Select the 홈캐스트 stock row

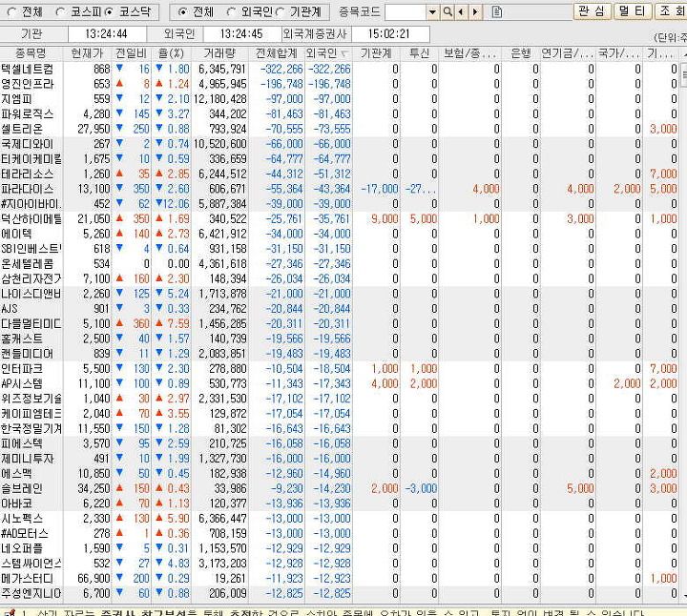point(339,339)
